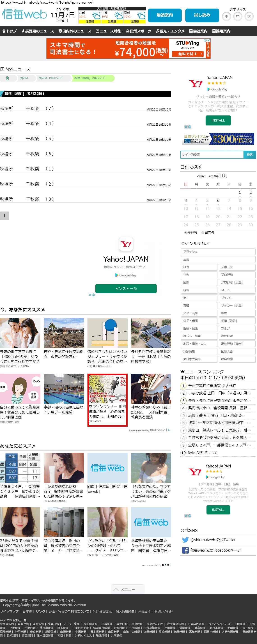Open the Facebook icon link
Image resolution: width=257 pixels, height=644 pixels.
185,550
